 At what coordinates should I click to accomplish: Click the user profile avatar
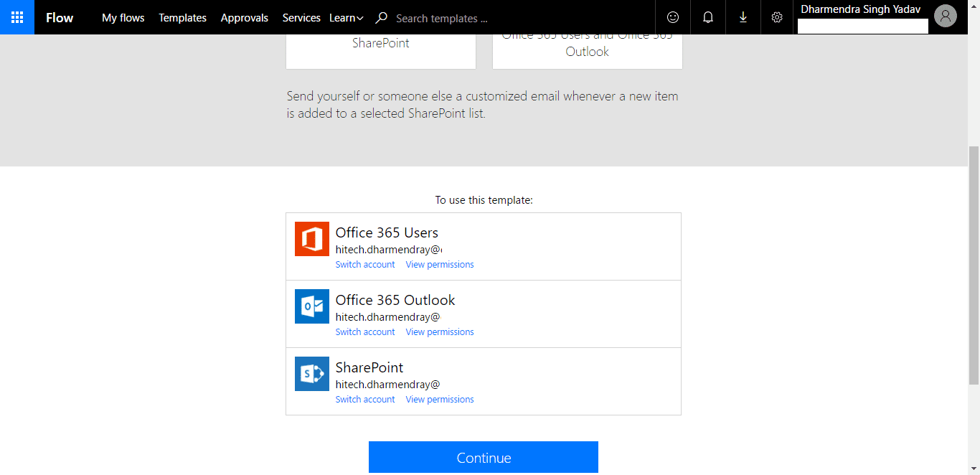pyautogui.click(x=946, y=17)
